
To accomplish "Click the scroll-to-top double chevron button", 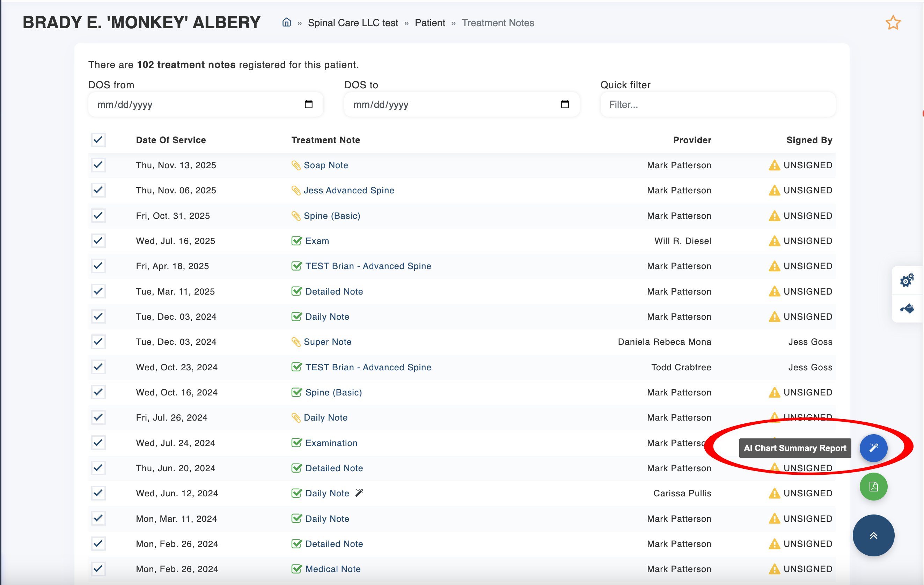I will [x=873, y=535].
